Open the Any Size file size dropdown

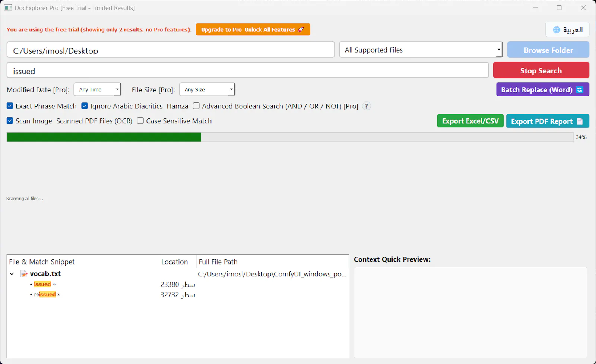pyautogui.click(x=207, y=90)
